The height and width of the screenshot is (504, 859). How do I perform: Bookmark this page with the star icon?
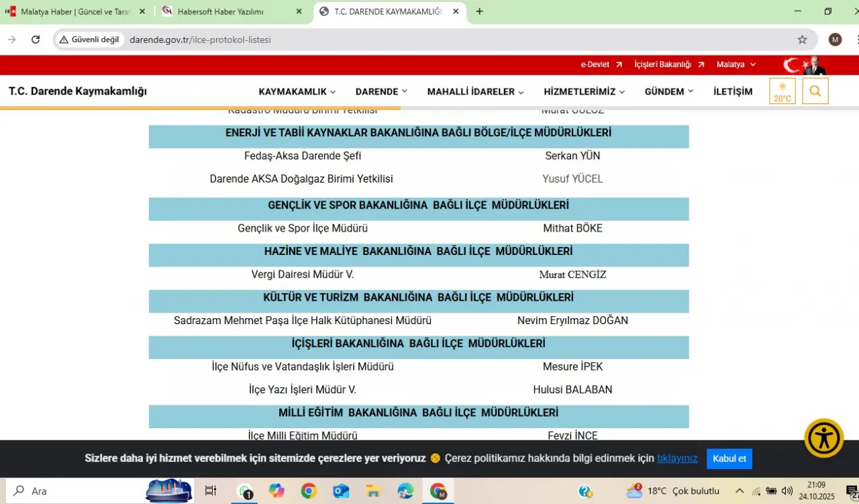[x=802, y=40]
